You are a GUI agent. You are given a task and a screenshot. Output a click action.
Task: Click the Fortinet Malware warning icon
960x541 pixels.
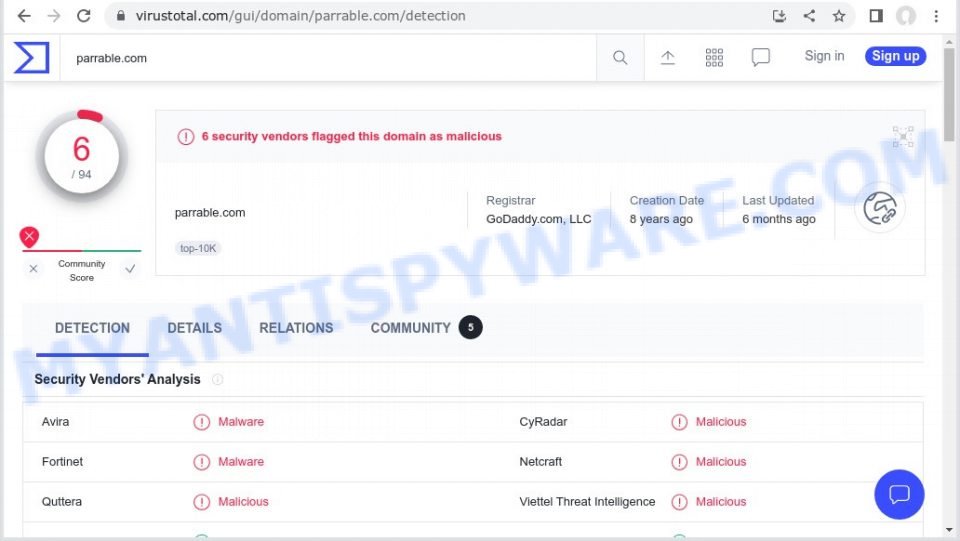coord(201,462)
